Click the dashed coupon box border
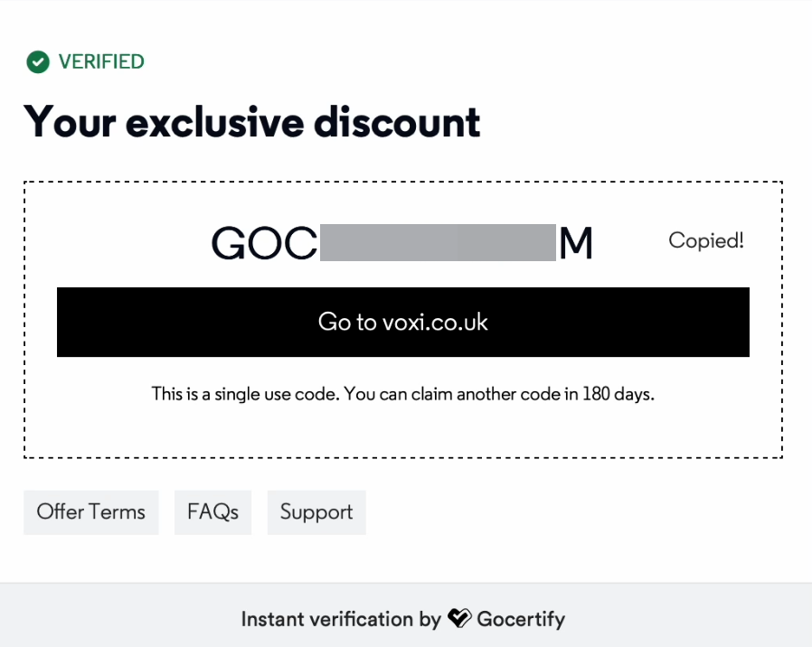This screenshot has height=647, width=812. click(403, 182)
